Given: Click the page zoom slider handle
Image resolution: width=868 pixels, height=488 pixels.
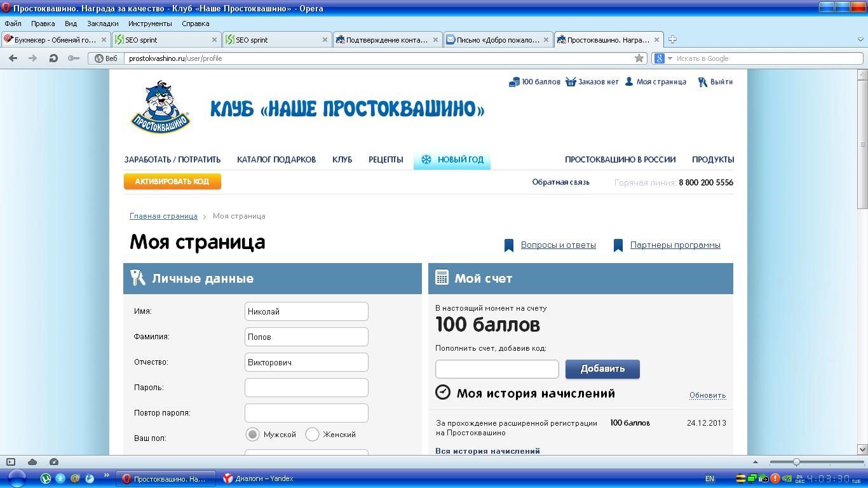Looking at the screenshot, I should [796, 462].
